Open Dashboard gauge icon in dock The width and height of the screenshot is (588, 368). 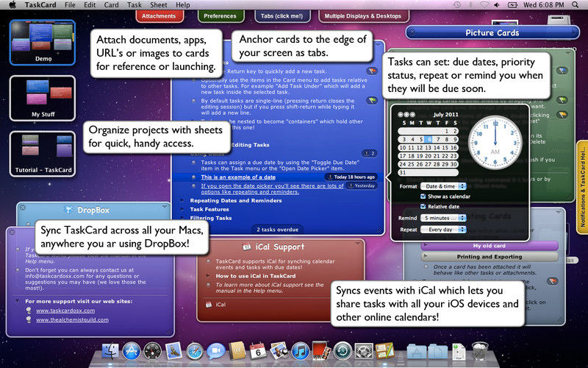pos(152,352)
